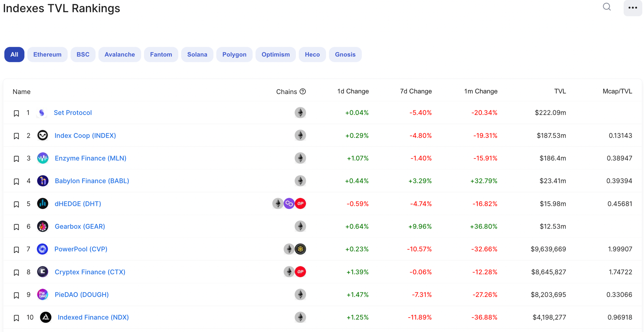Click the Babylon Finance logo icon

[43, 181]
